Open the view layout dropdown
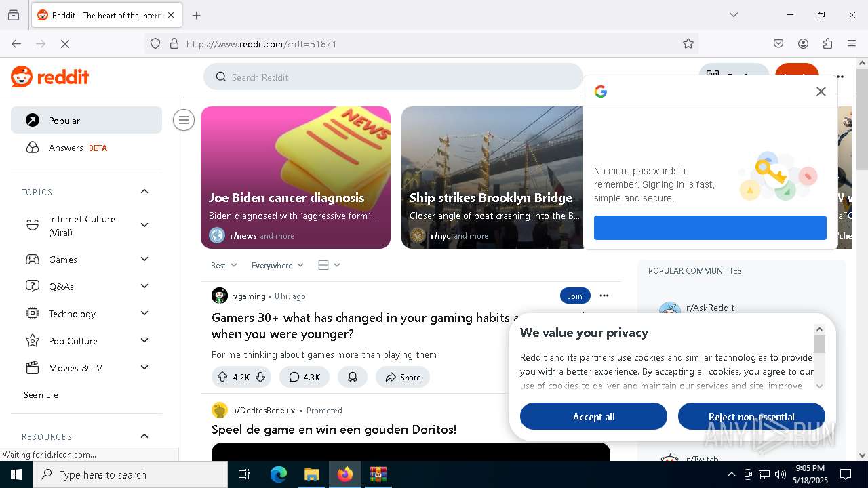Image resolution: width=868 pixels, height=488 pixels. pos(329,265)
